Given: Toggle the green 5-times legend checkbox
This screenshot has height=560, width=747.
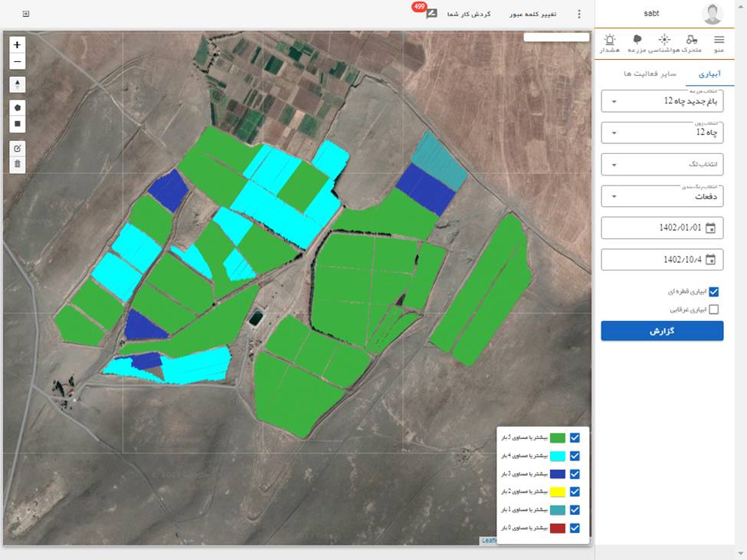Looking at the screenshot, I should point(575,438).
